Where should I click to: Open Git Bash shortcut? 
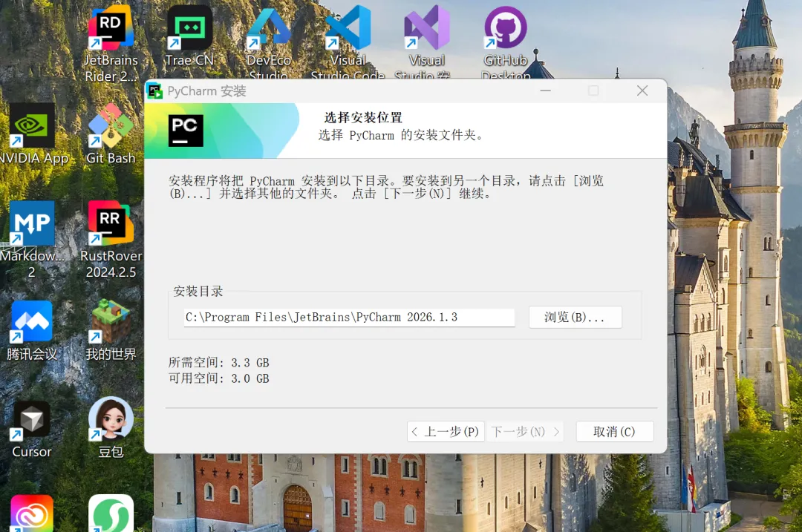[111, 134]
